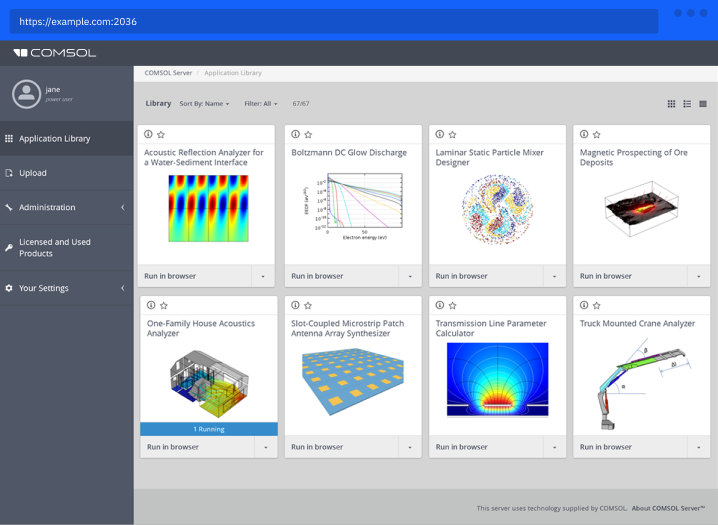Open Sort By: Name dropdown

pyautogui.click(x=204, y=104)
